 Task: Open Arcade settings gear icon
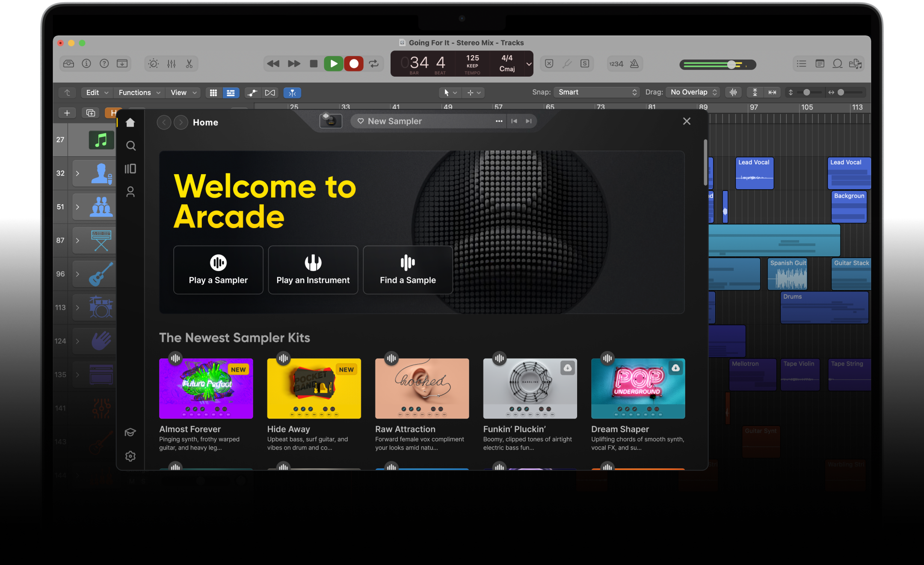(x=130, y=456)
